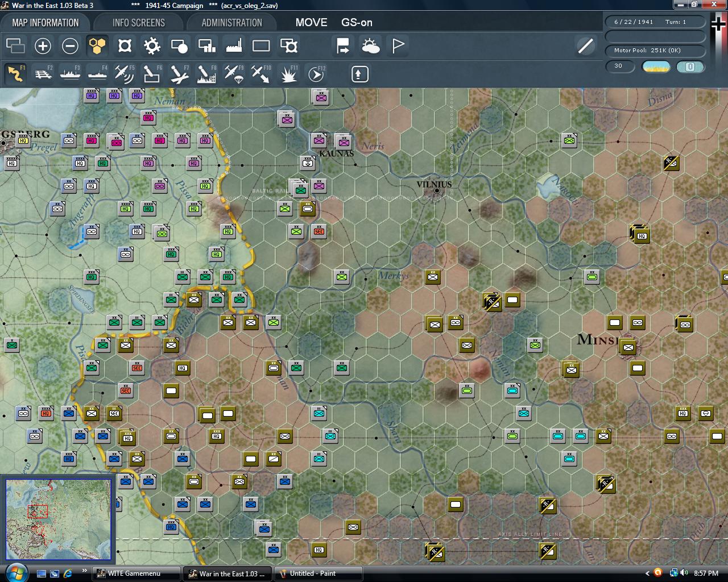728x582 pixels.
Task: Select the F7 bomb airfield mode
Action: point(179,74)
